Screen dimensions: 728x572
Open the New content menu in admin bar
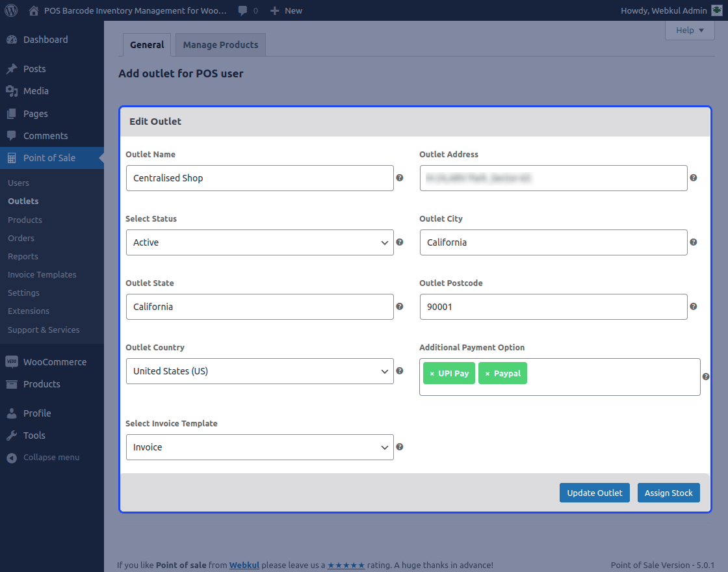[x=286, y=10]
